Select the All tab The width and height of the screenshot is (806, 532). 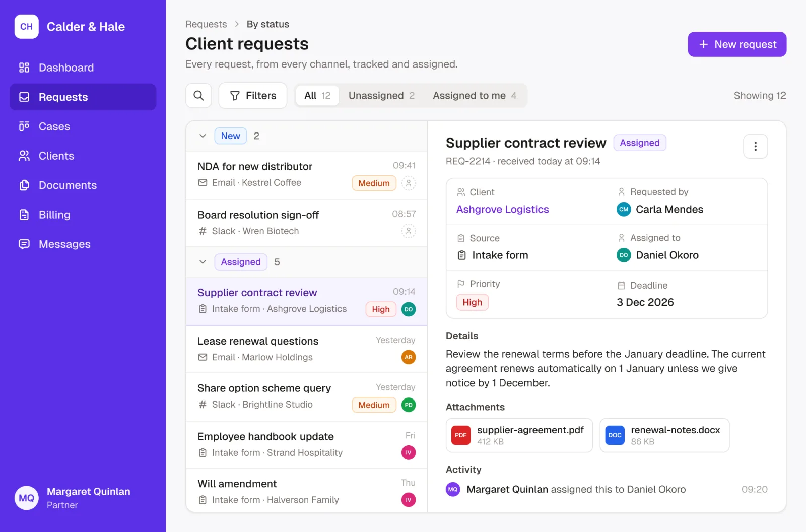click(x=317, y=96)
